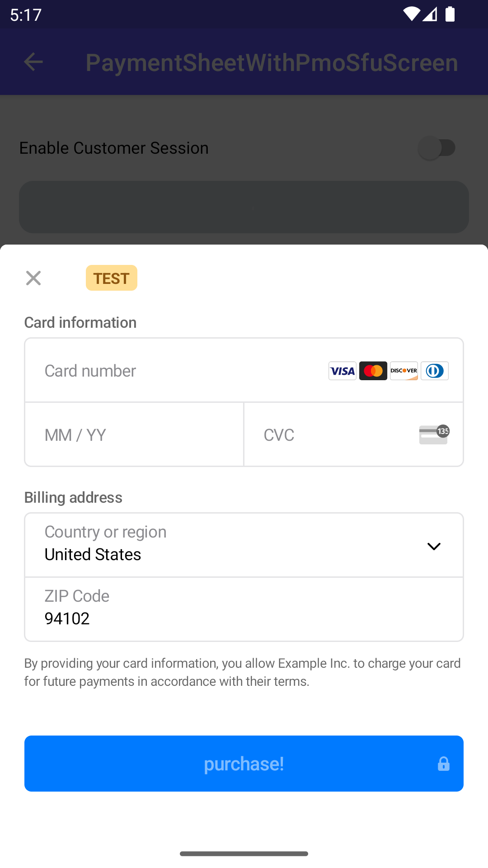Edit the ZIP Code field

click(244, 609)
